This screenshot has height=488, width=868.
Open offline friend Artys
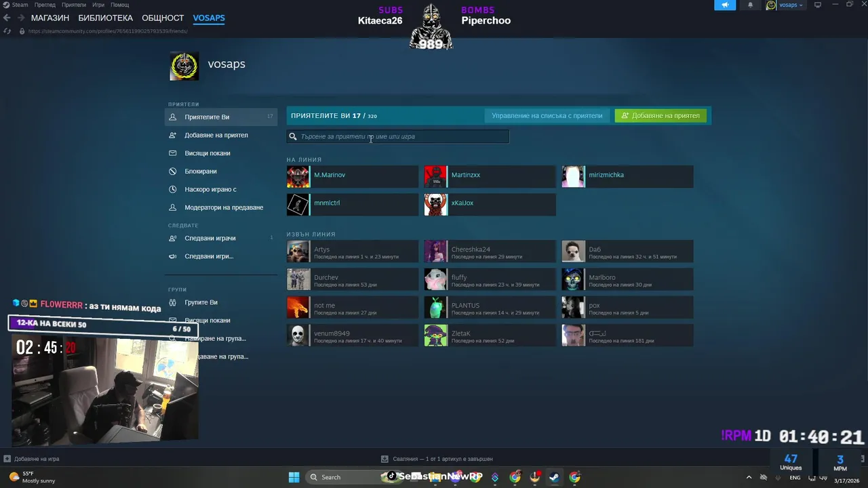click(x=353, y=251)
